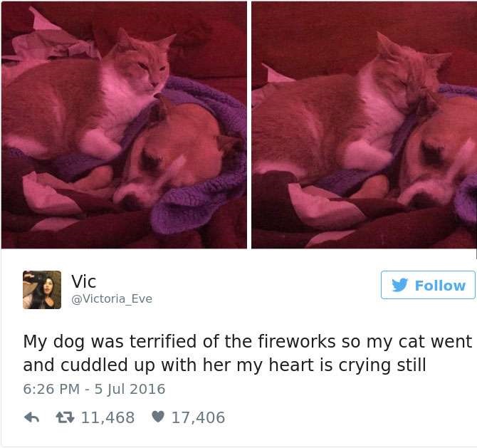Open the right cat cuddling dog photo
477x448 pixels.
[364, 125]
